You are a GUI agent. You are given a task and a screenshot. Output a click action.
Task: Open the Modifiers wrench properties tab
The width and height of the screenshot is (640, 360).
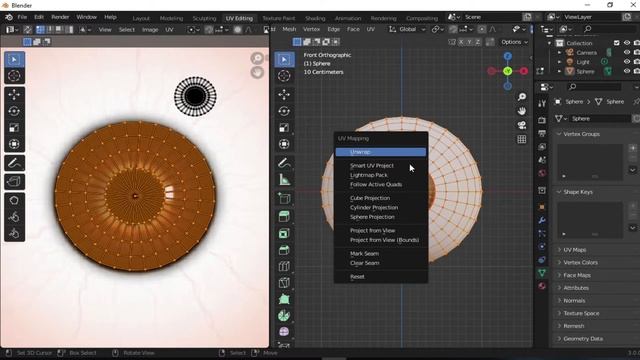[x=542, y=220]
